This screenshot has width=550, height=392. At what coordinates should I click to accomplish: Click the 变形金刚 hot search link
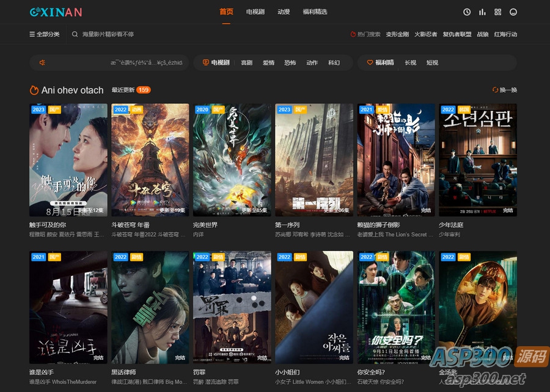[397, 34]
